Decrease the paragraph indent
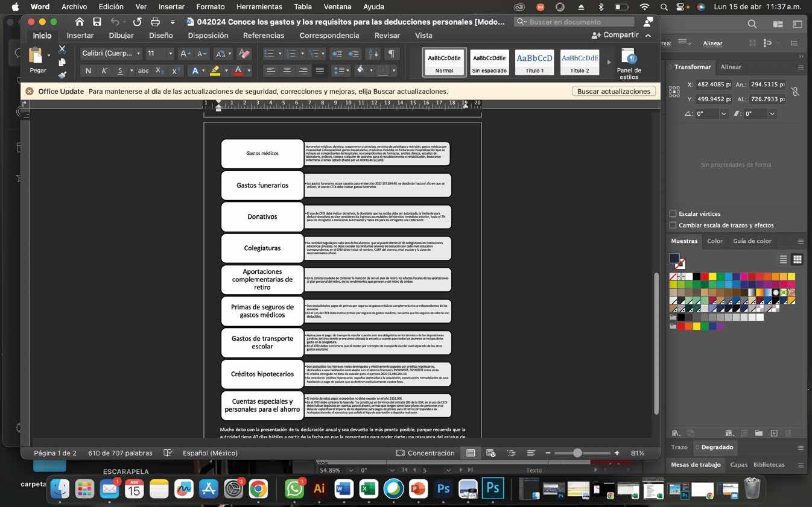Viewport: 812px width, 507px height. (337, 54)
